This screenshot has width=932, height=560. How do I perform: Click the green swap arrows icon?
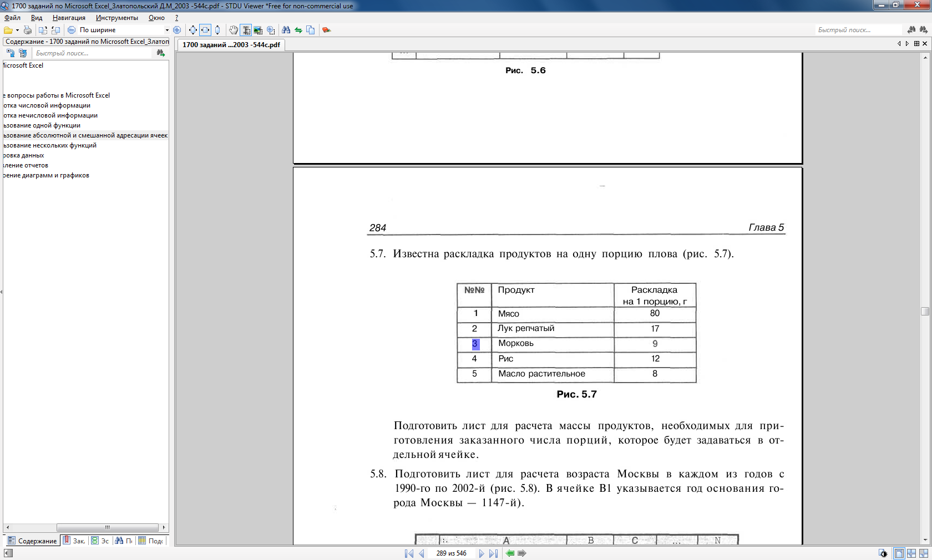298,30
